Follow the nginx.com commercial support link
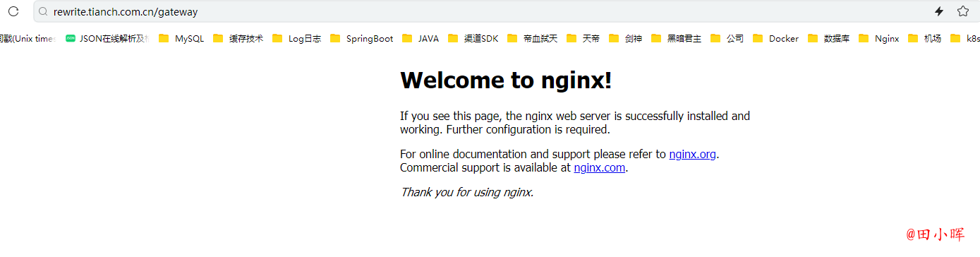 click(599, 167)
